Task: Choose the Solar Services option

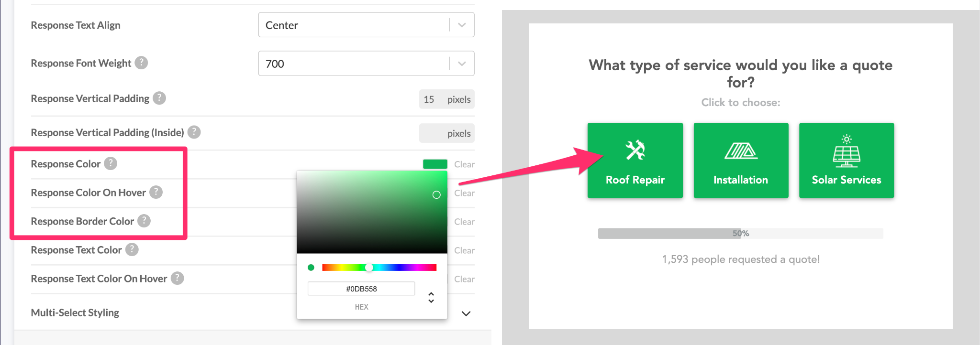Action: (x=846, y=161)
